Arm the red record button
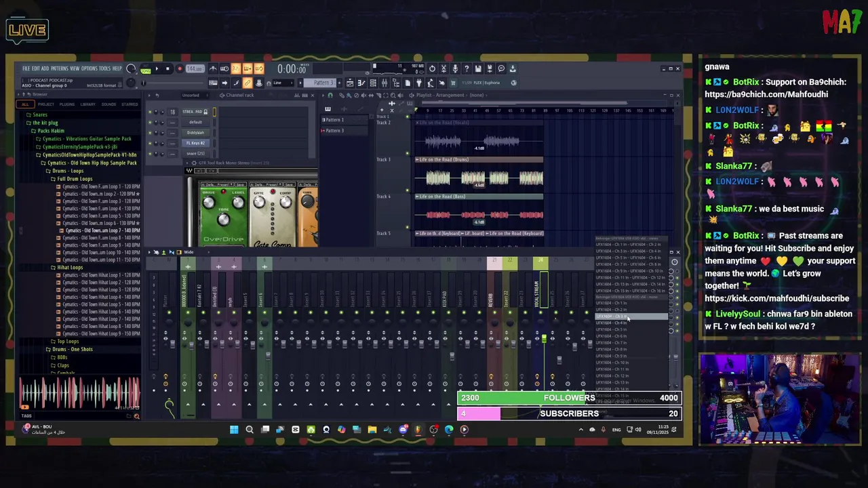The image size is (868, 488). (180, 68)
